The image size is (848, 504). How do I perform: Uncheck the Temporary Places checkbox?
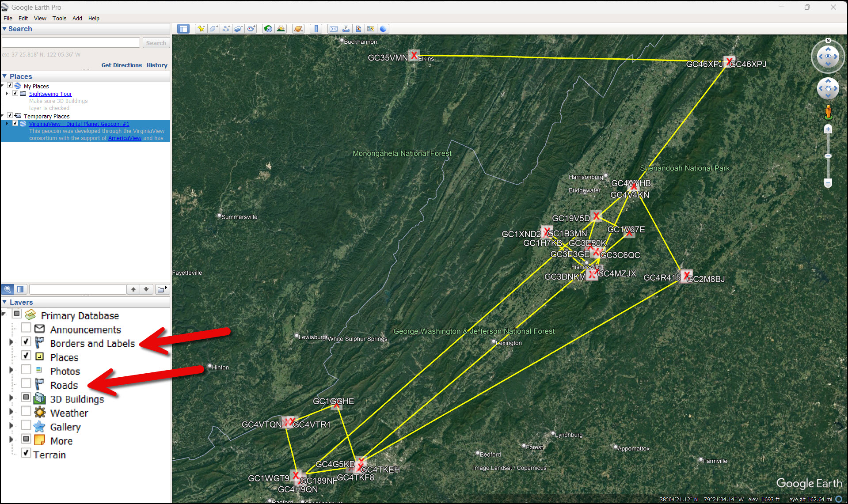(x=10, y=116)
